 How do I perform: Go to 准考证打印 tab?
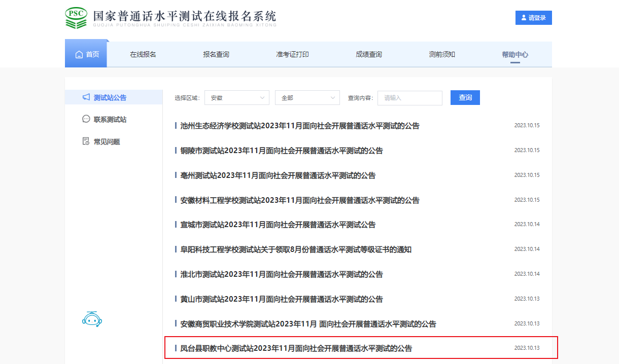292,55
